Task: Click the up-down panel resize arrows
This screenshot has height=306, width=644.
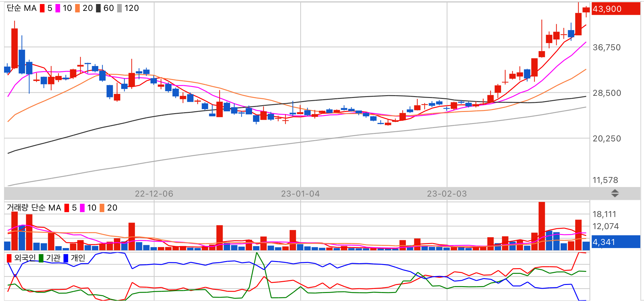Action: click(615, 193)
